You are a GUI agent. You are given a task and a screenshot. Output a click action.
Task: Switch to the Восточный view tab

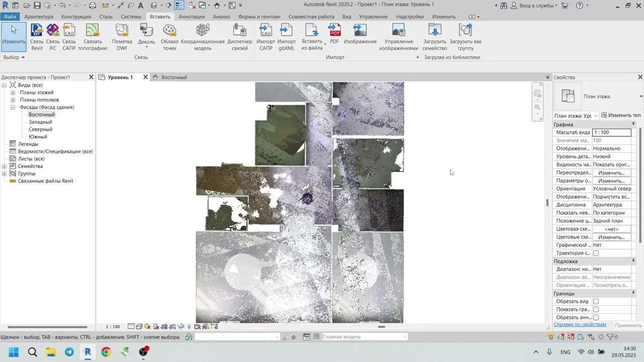174,77
